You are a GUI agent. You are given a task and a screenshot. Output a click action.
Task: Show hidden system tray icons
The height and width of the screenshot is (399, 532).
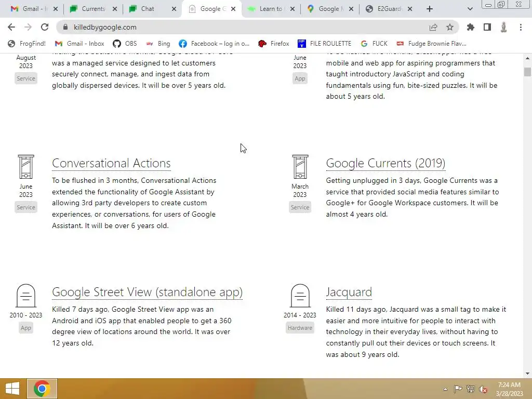click(445, 389)
